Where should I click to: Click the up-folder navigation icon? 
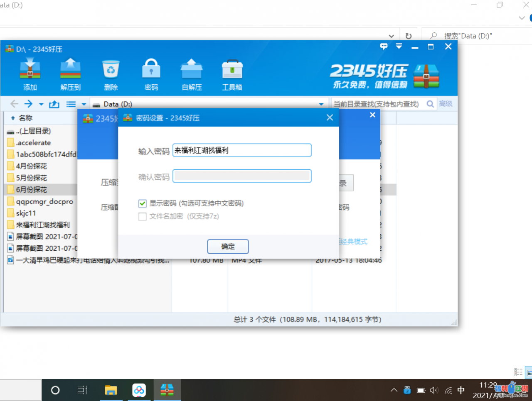[54, 104]
